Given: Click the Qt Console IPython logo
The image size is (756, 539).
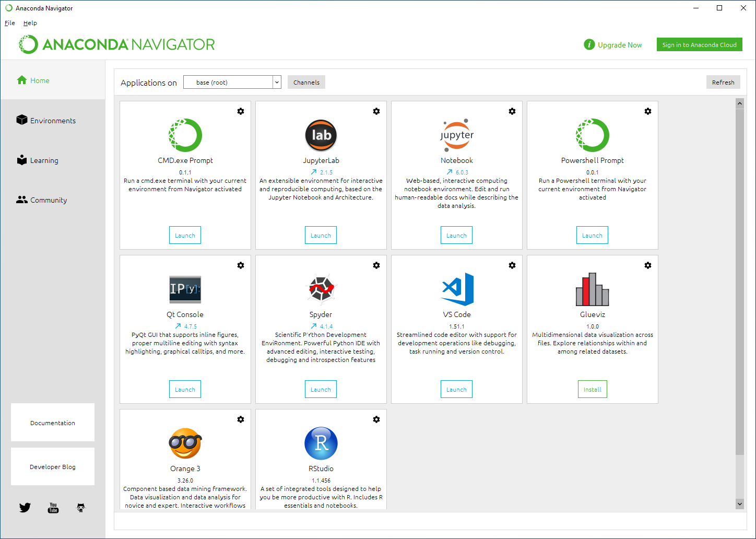Looking at the screenshot, I should click(185, 289).
